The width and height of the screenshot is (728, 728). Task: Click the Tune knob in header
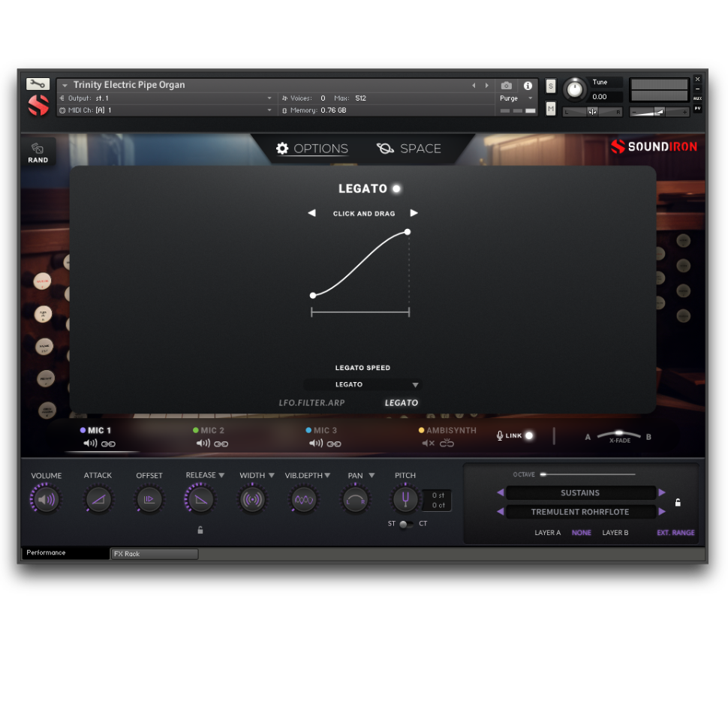tap(574, 89)
